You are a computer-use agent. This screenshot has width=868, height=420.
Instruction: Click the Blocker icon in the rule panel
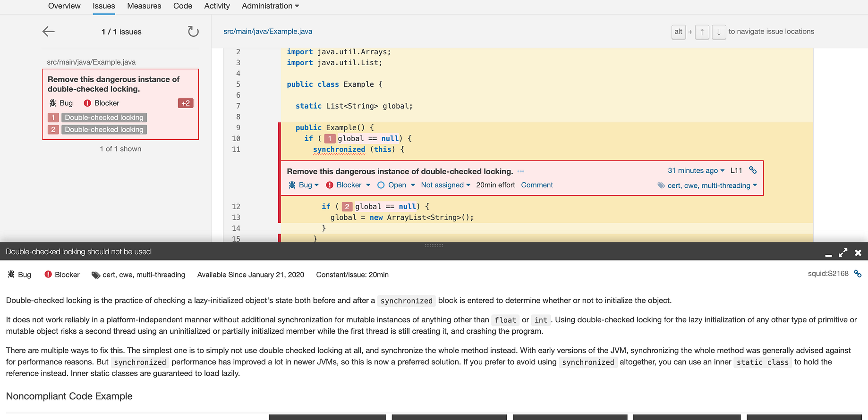coord(48,274)
